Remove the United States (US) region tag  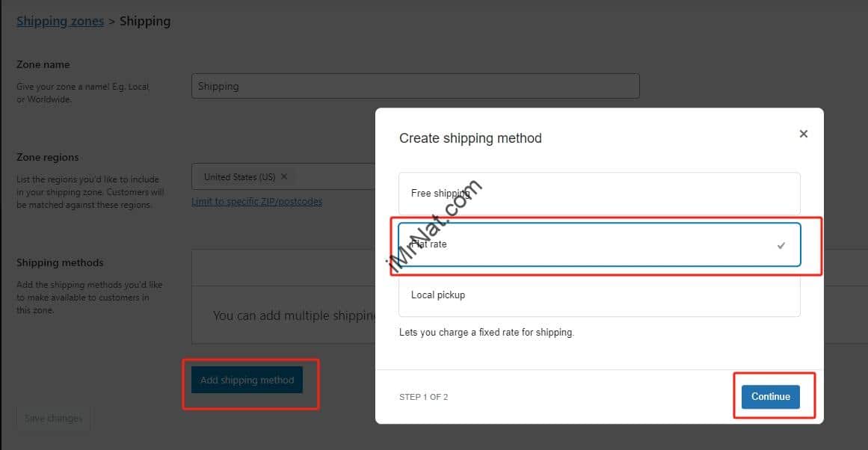pos(284,176)
